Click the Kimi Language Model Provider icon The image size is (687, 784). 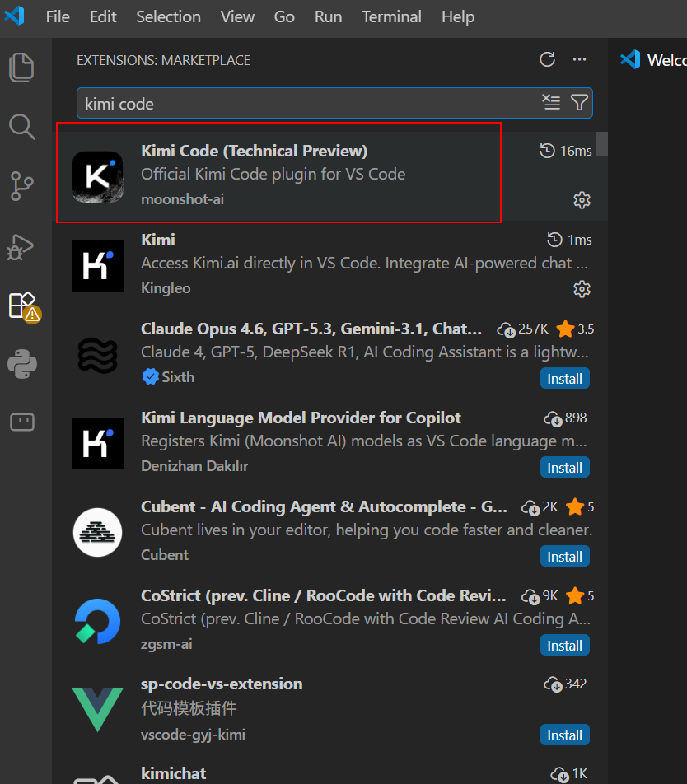pyautogui.click(x=97, y=444)
